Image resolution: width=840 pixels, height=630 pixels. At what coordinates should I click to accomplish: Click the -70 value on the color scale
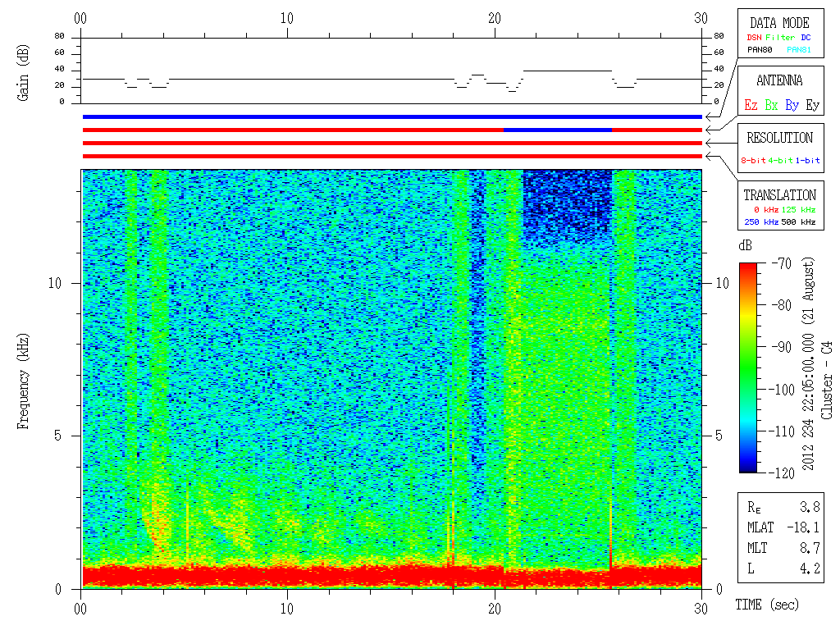(782, 263)
